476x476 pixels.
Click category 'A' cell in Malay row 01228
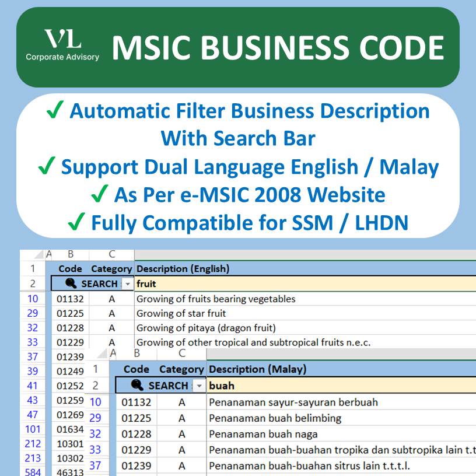182,434
